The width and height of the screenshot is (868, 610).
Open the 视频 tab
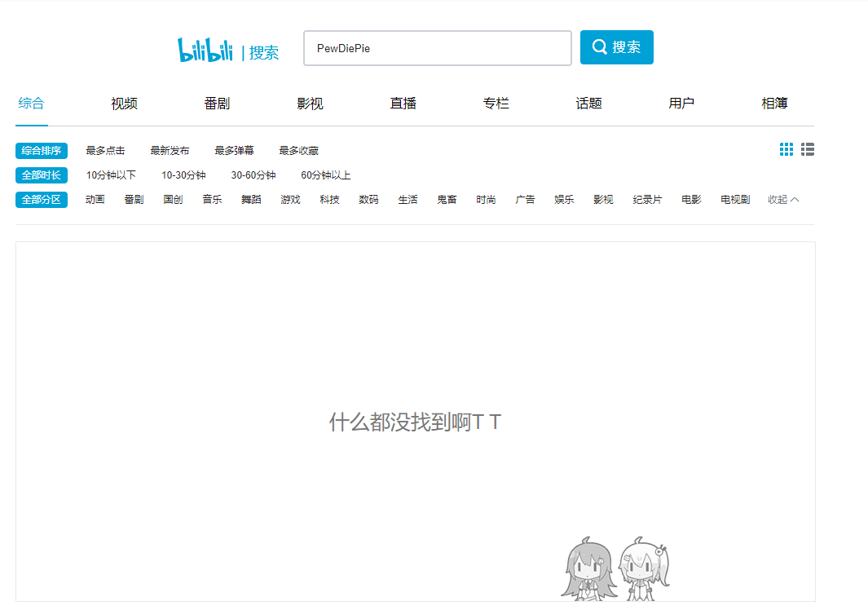point(124,103)
